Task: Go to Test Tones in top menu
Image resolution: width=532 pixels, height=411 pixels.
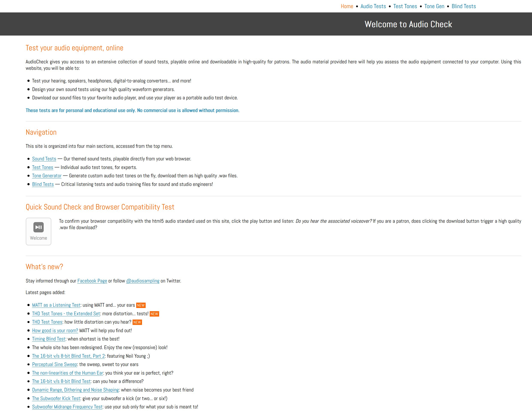Action: [405, 6]
